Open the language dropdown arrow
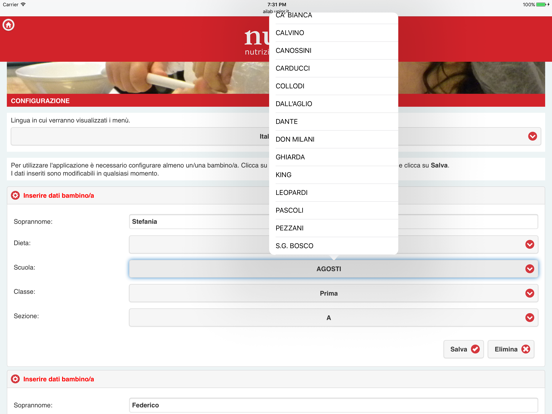This screenshot has height=414, width=552. 532,136
